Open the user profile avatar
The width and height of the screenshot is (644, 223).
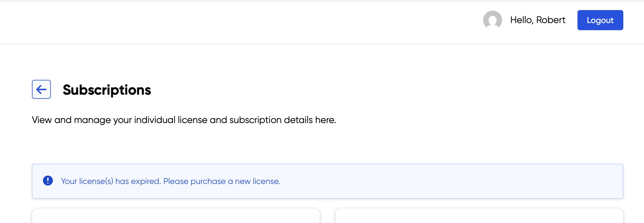pos(492,20)
